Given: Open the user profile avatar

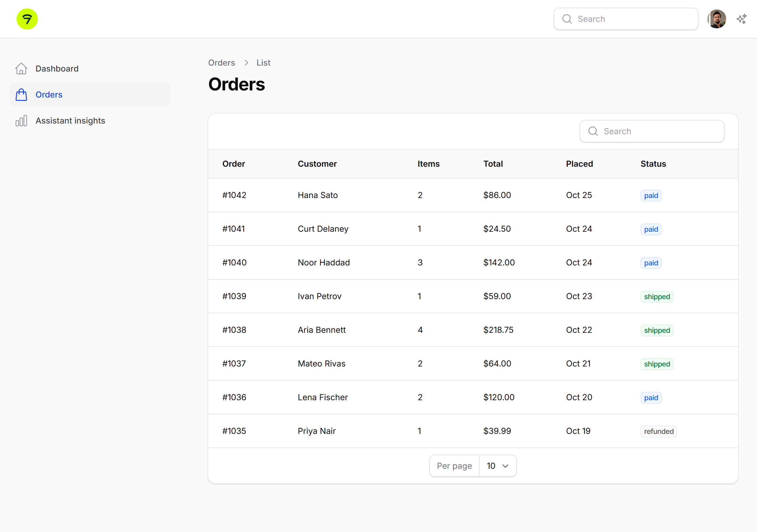Looking at the screenshot, I should coord(716,19).
